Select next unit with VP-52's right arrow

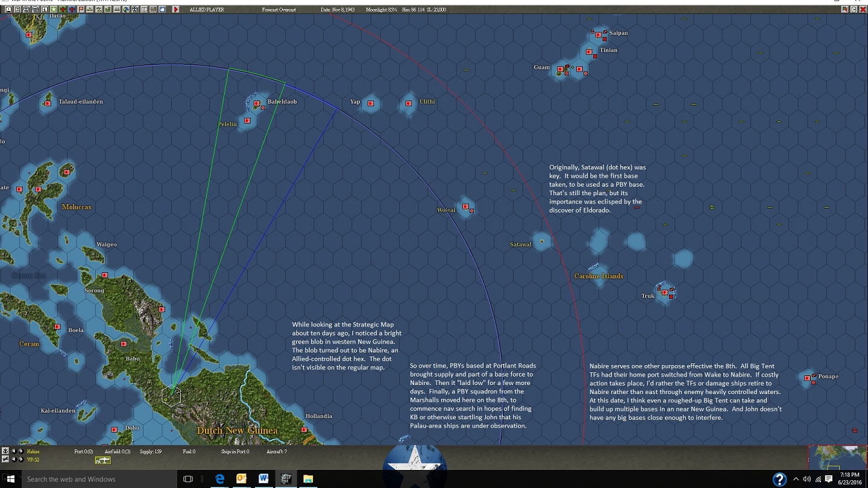21,460
